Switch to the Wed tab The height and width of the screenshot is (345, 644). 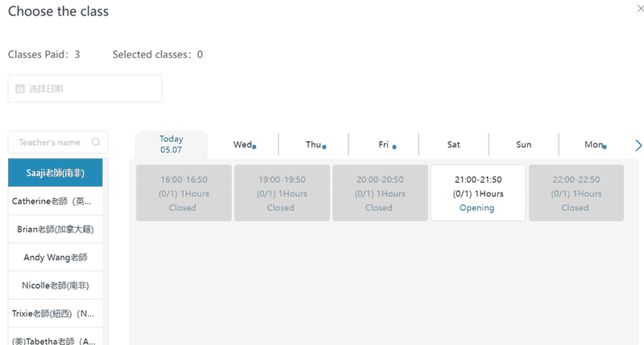click(243, 144)
